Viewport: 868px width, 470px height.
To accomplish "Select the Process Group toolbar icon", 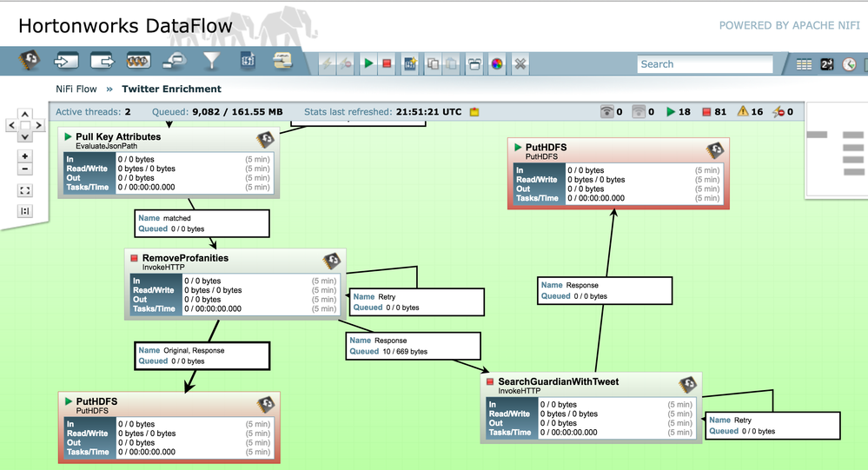I will (138, 61).
